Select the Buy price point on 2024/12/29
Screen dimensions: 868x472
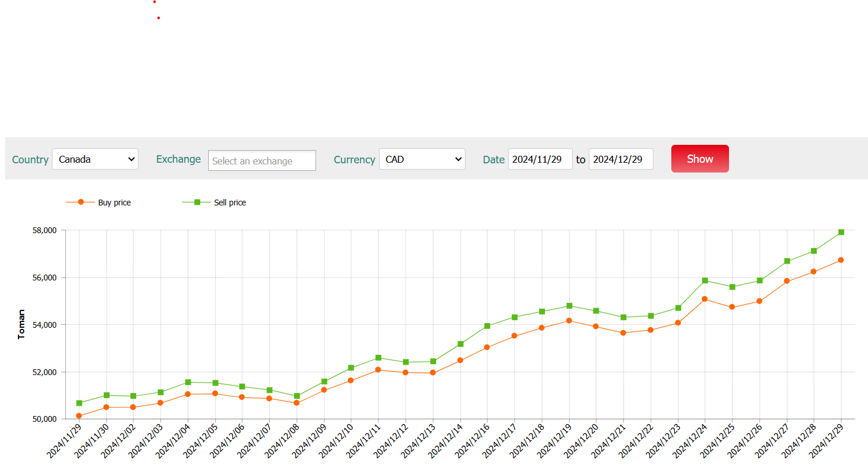coord(841,260)
